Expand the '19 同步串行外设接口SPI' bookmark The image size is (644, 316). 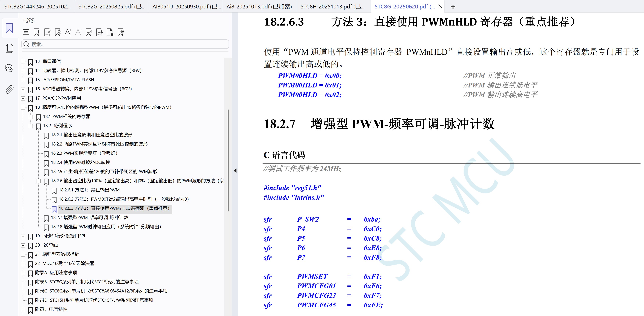(x=23, y=236)
